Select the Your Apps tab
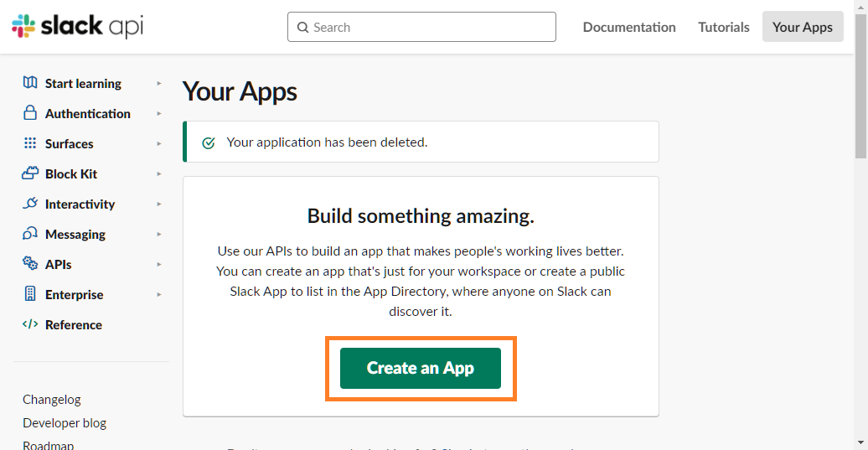This screenshot has width=868, height=450. click(x=803, y=27)
